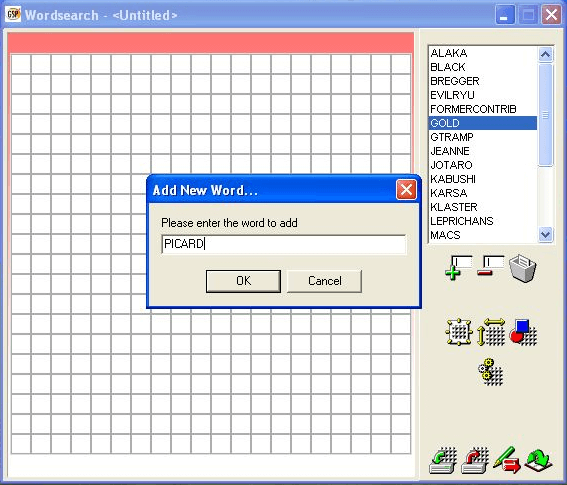
Task: Cancel the Add New Word dialog
Action: pyautogui.click(x=324, y=281)
